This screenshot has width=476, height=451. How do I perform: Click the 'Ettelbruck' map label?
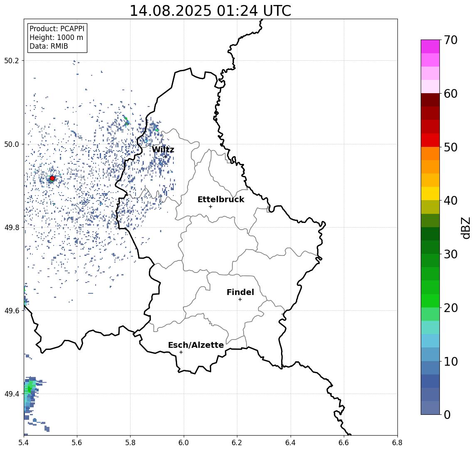(221, 199)
